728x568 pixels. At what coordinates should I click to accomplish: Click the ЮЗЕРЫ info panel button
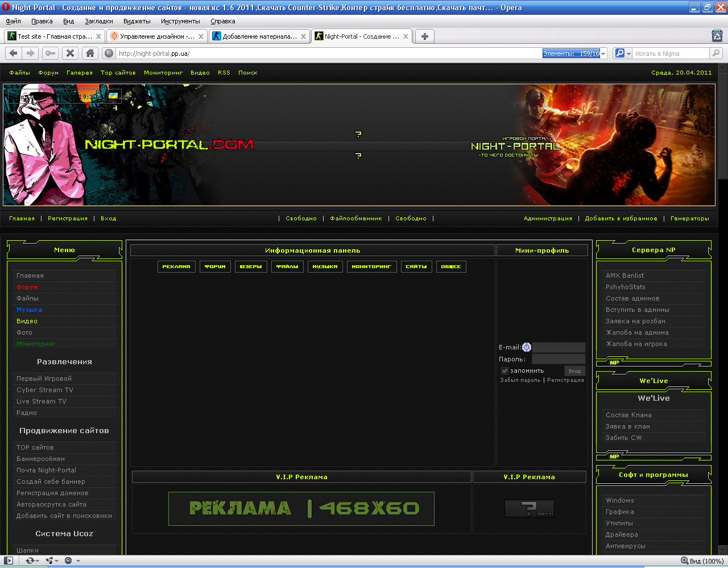[251, 266]
